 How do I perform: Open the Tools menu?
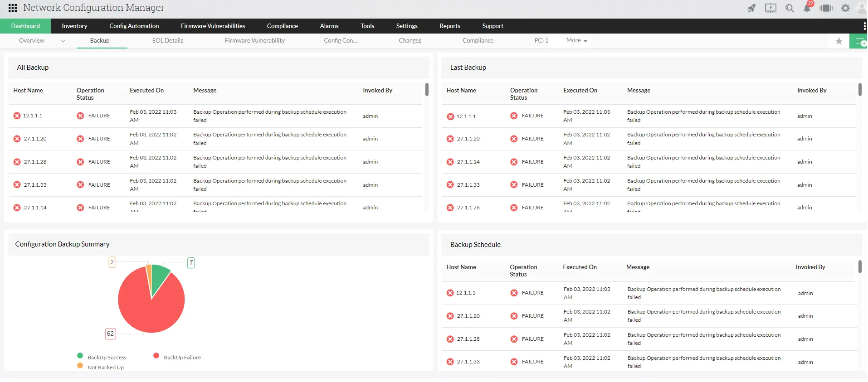point(367,26)
